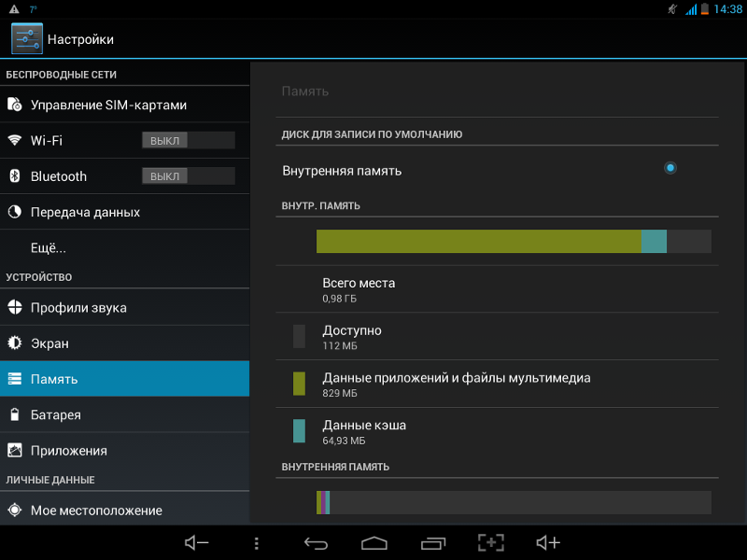Open Управление SIM-картами settings
This screenshot has width=747, height=560.
(125, 105)
